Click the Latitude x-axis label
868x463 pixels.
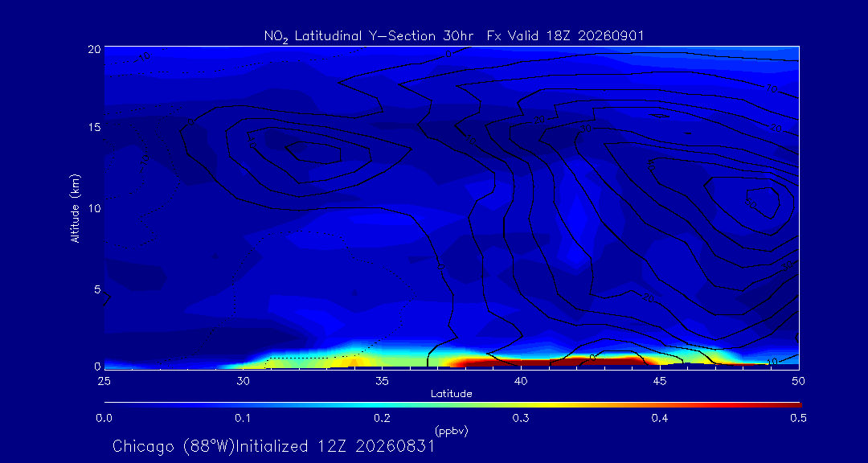451,394
